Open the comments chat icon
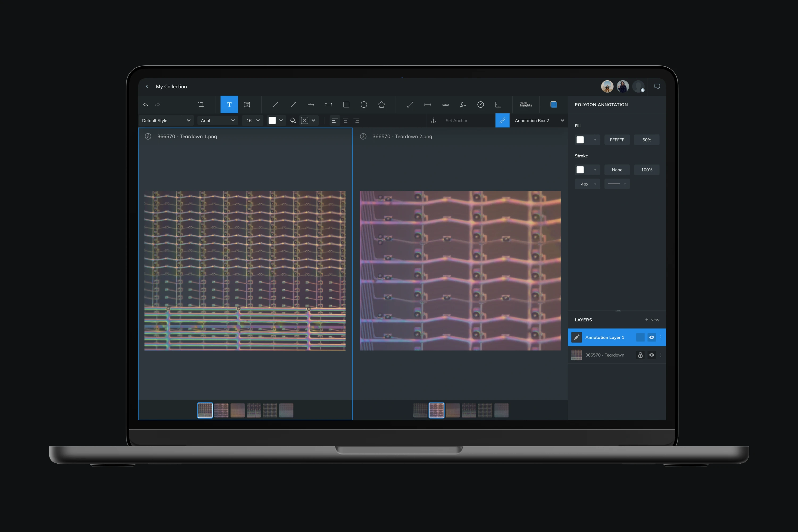 coord(657,86)
